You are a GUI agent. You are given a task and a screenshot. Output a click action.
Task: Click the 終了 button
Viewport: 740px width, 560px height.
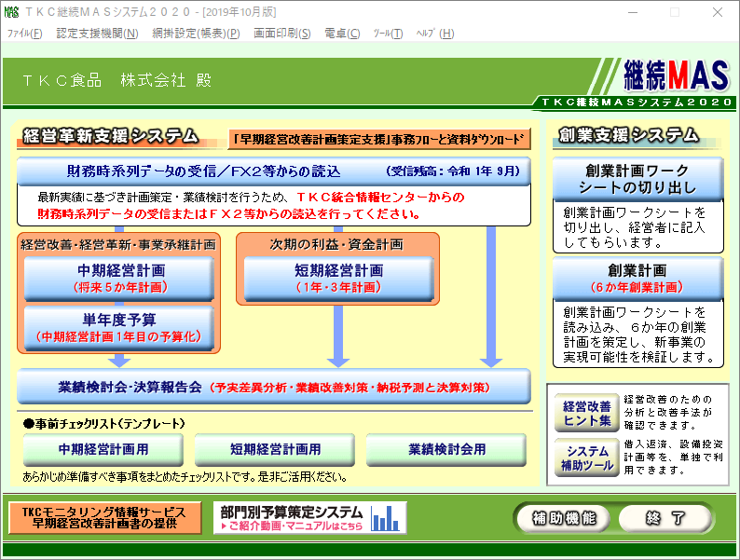(x=665, y=518)
